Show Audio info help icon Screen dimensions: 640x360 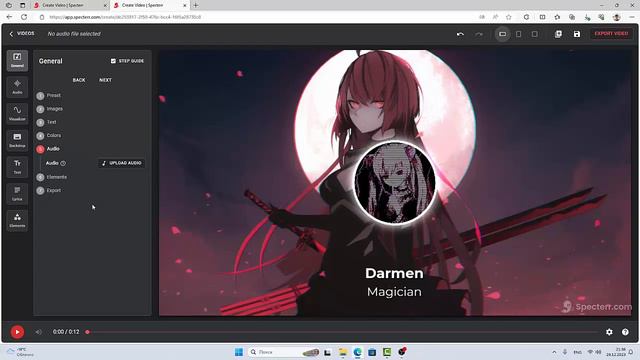(x=63, y=163)
